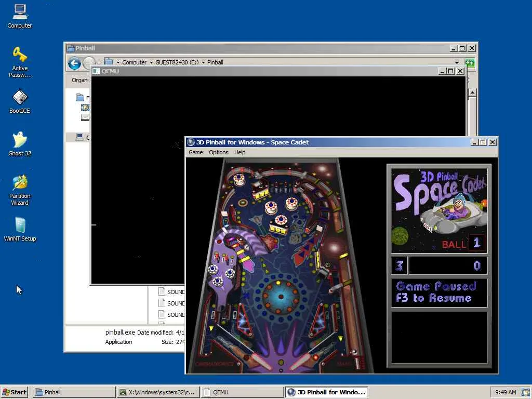Close the QEMU window
Image resolution: width=532 pixels, height=399 pixels.
(x=460, y=71)
